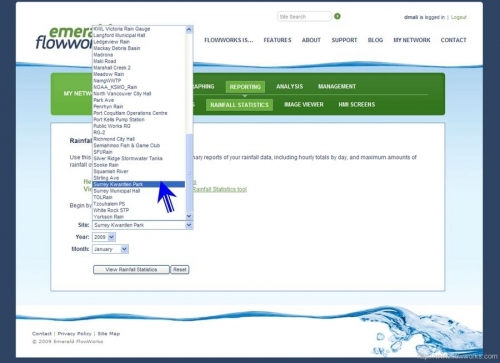Open the HMI SCREENS sub-tab

(x=357, y=105)
